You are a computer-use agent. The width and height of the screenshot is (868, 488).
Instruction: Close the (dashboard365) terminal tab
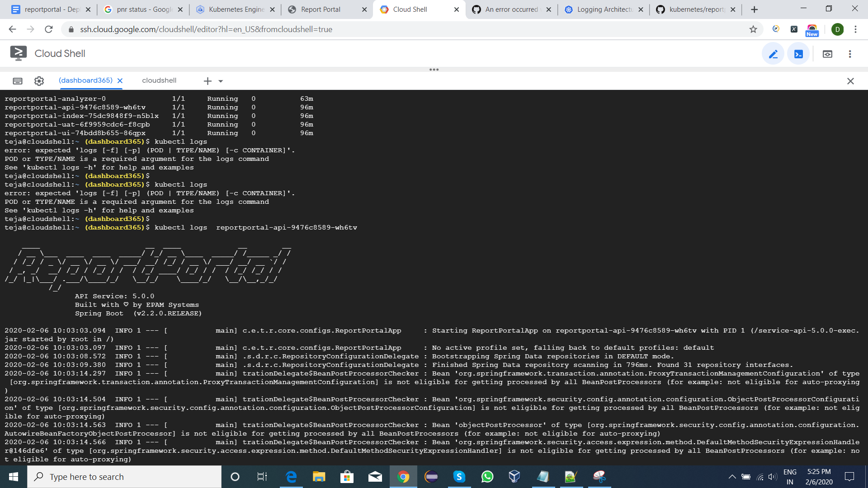[x=119, y=80]
